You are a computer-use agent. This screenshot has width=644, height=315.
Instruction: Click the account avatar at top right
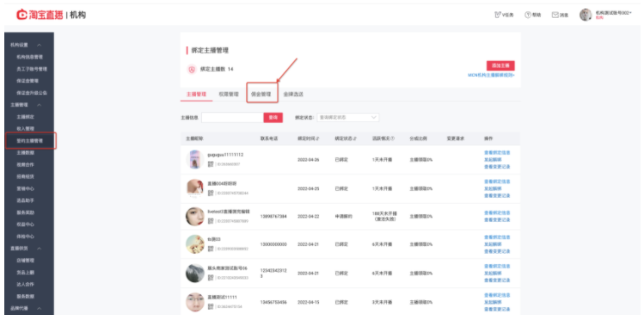coord(586,15)
